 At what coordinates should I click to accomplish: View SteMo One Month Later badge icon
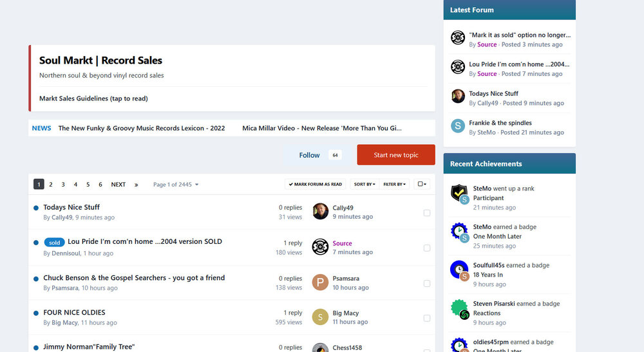pos(459,232)
